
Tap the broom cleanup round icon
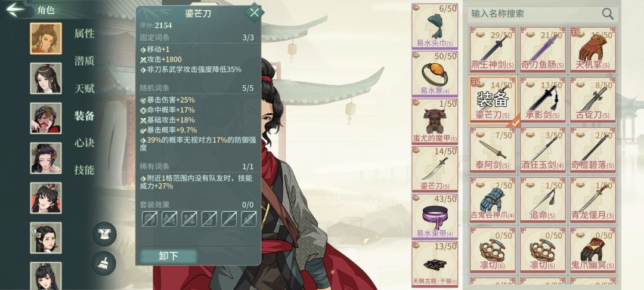[104, 263]
